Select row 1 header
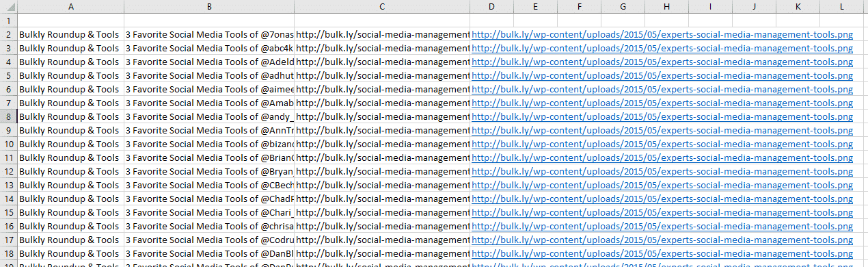This screenshot has height=267, width=868. (9, 21)
